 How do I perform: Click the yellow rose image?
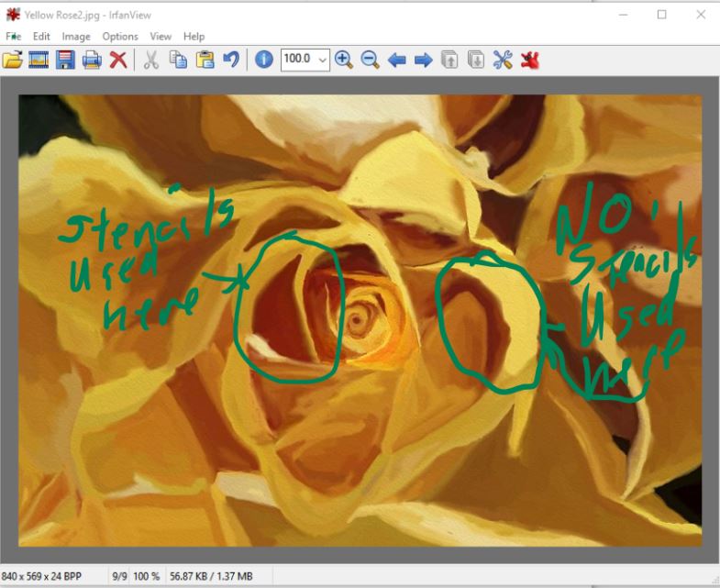360,320
